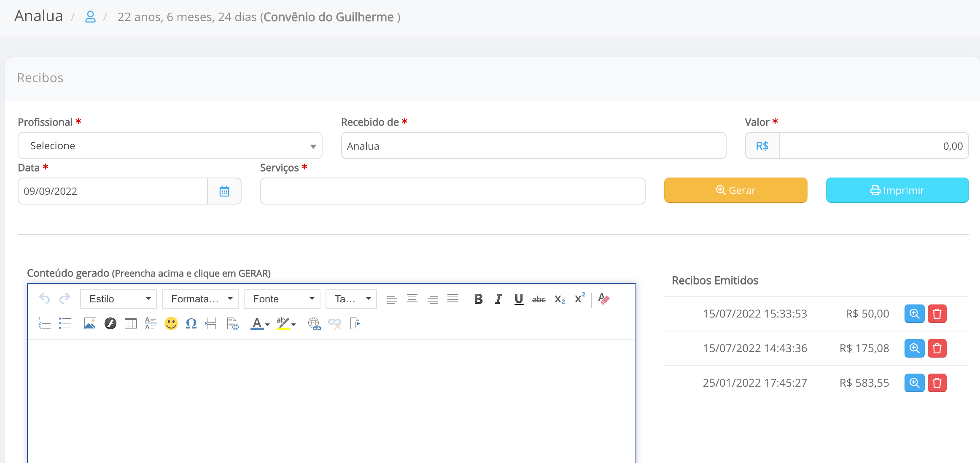The height and width of the screenshot is (463, 980).
Task: Insert a special character (Omega)
Action: coord(191,323)
